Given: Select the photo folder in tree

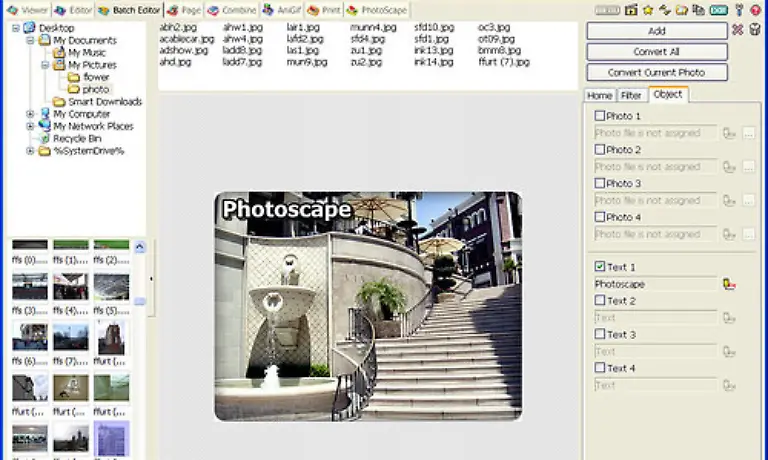Looking at the screenshot, I should pyautogui.click(x=96, y=89).
